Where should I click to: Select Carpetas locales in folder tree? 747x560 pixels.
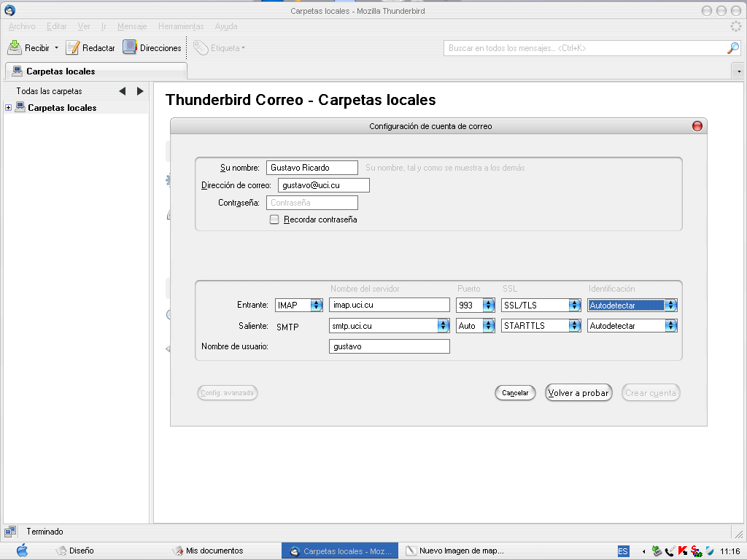(62, 108)
